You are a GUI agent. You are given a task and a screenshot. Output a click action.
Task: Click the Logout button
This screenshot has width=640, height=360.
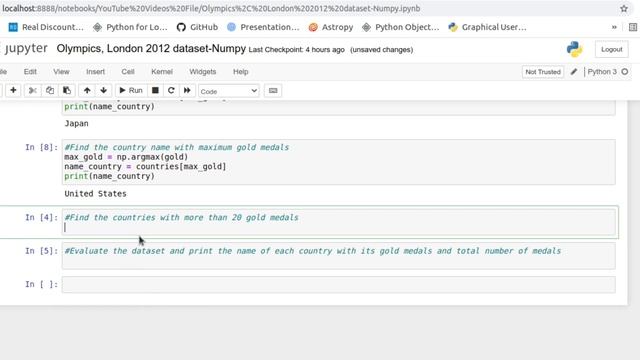tap(611, 49)
